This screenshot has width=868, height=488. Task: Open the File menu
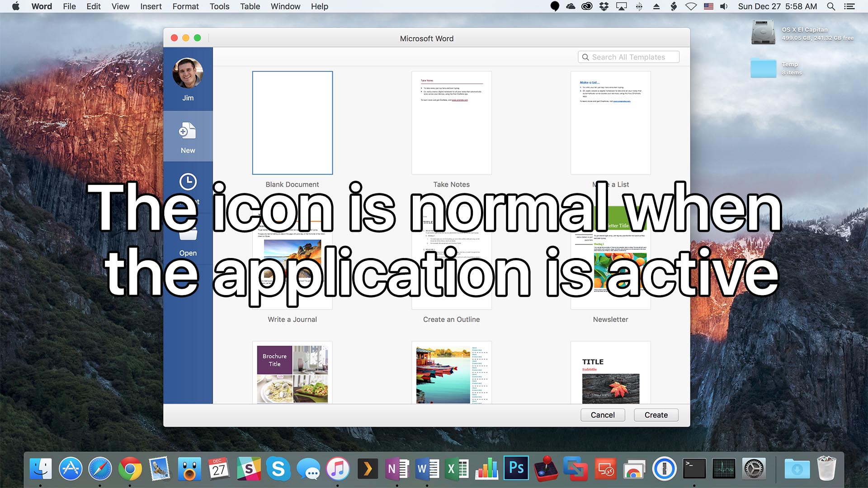69,6
